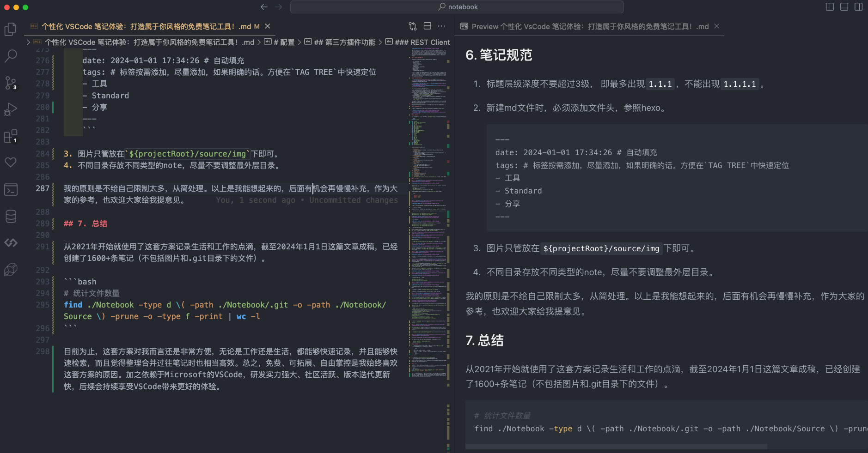Click the Open Changes diff icon in editor toolbar
Screen dimensions: 868x453
point(413,26)
